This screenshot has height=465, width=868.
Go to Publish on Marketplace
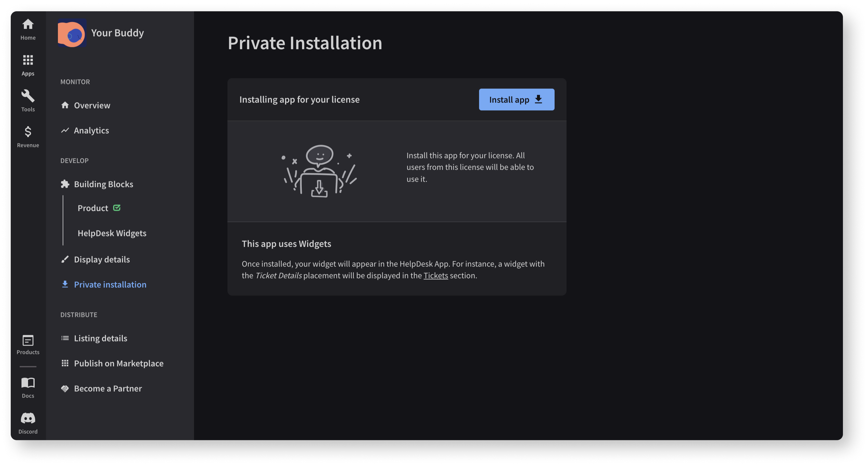coord(119,363)
